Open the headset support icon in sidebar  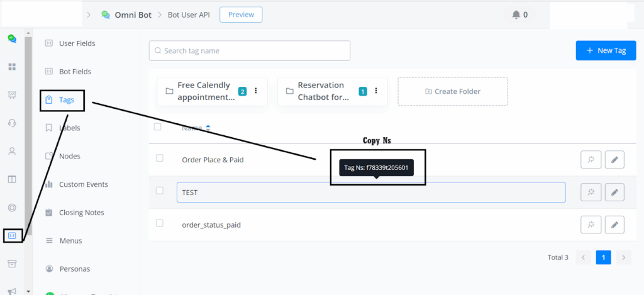point(12,123)
